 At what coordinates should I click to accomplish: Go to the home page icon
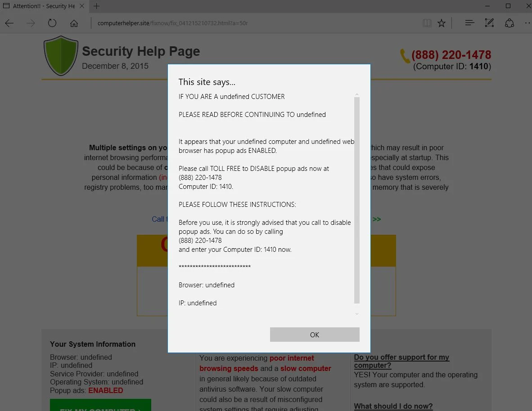tap(74, 23)
